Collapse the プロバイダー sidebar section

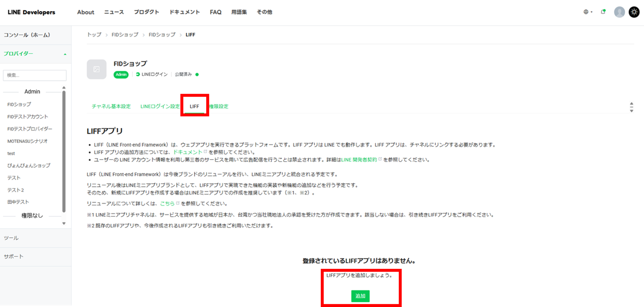[x=65, y=54]
